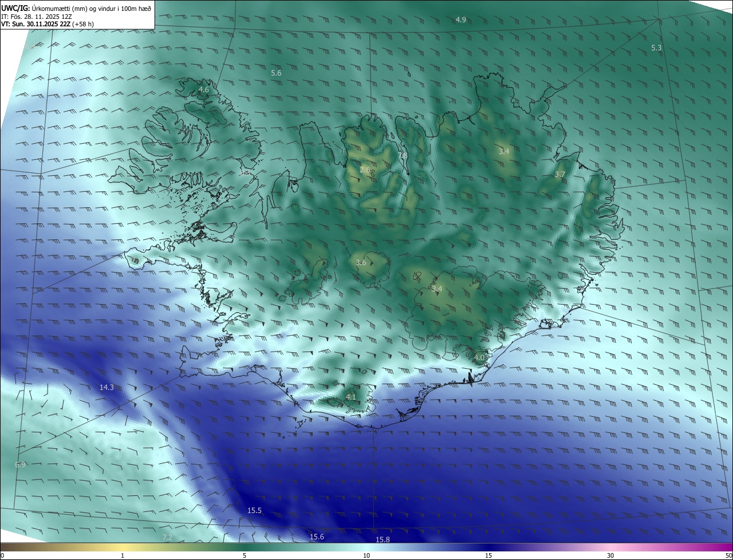Click the 6.9 value on the map

20,465
